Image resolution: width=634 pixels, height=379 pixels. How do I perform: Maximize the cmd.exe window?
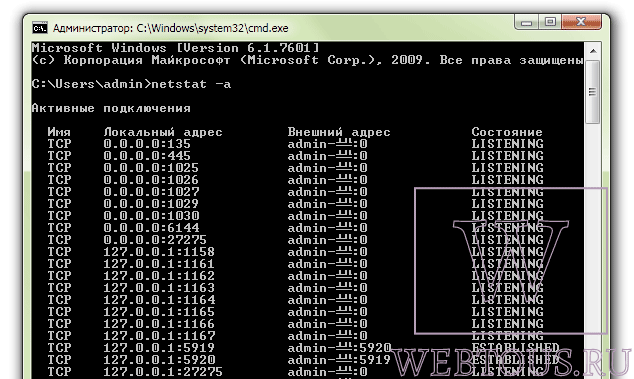tap(550, 22)
